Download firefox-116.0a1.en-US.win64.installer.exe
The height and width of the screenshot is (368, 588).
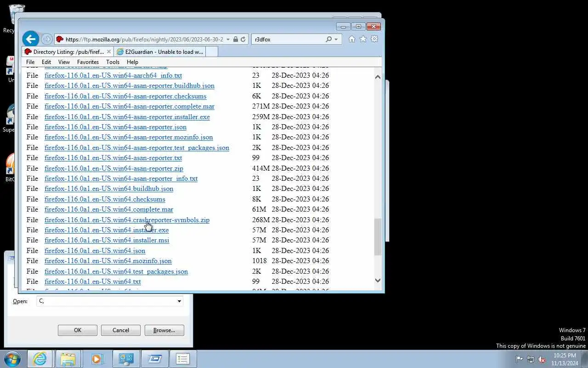pyautogui.click(x=107, y=230)
